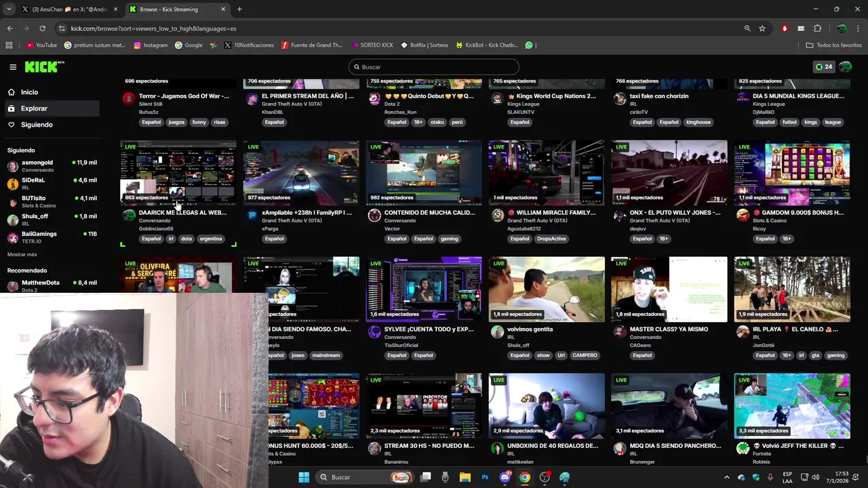This screenshot has width=868, height=488.
Task: Open GAMDOM 9.000$ BONUS stream thumbnail
Action: tap(792, 173)
